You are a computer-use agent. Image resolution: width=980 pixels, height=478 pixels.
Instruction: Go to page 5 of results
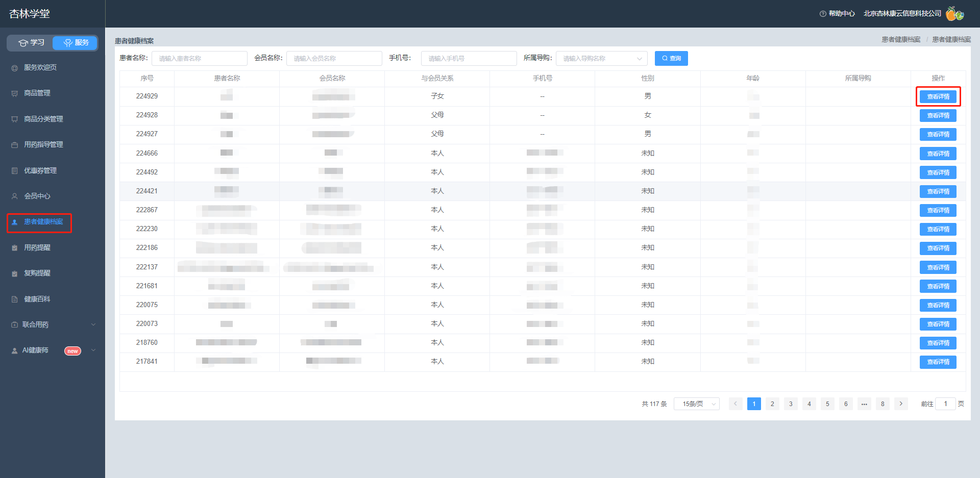click(827, 404)
